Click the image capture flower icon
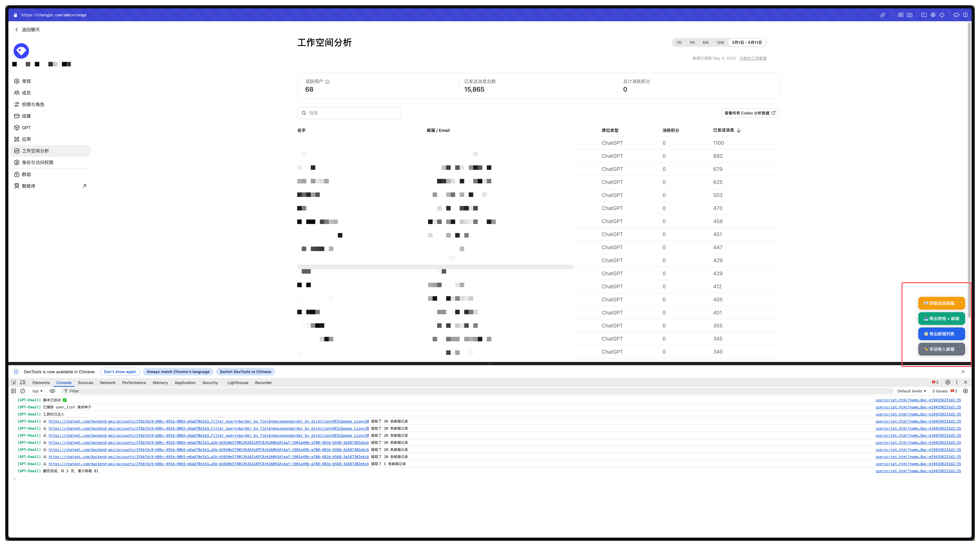Screen dimensions: 980x546 (901, 15)
